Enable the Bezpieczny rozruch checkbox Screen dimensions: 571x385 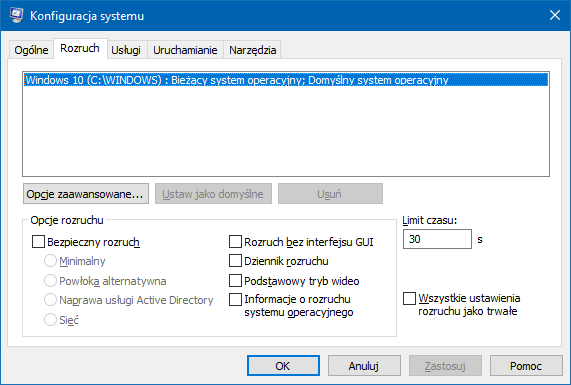click(x=38, y=242)
